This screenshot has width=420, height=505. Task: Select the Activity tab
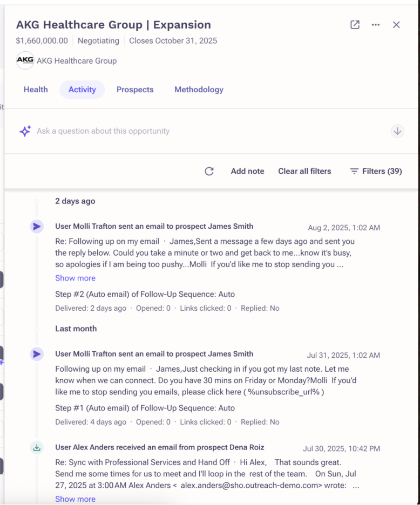(82, 90)
